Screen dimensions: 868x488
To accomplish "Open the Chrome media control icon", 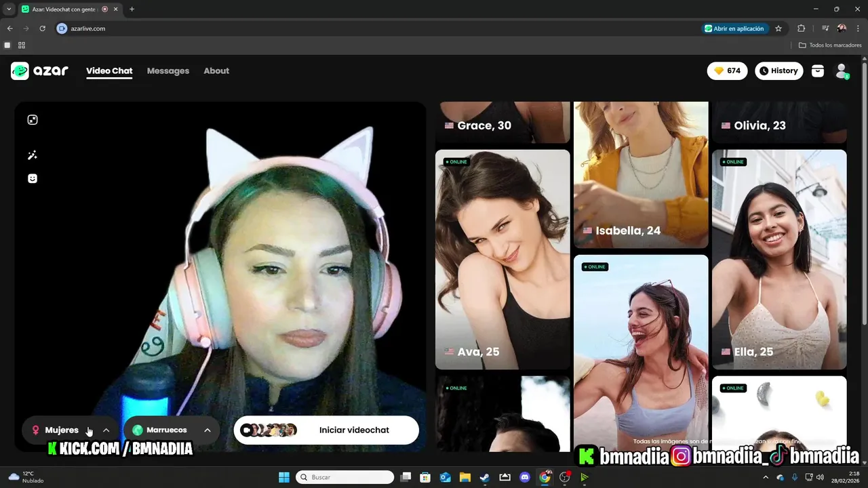I will click(825, 28).
